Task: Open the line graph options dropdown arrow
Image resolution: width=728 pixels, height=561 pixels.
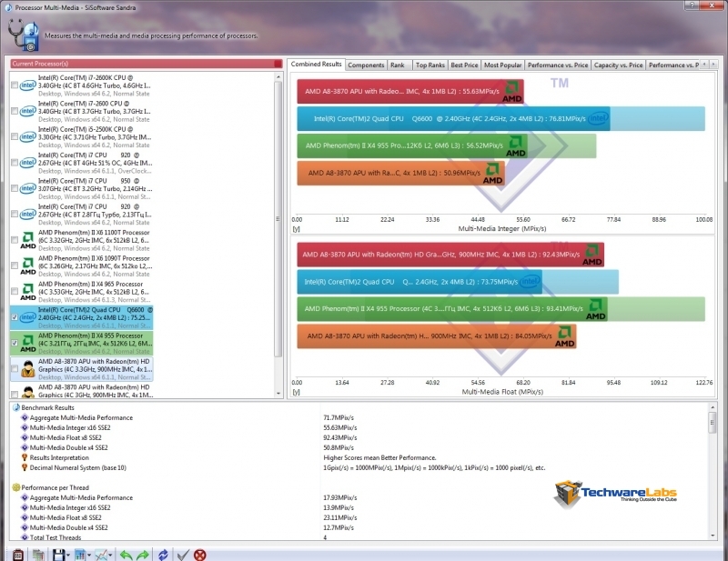Action: pyautogui.click(x=111, y=554)
